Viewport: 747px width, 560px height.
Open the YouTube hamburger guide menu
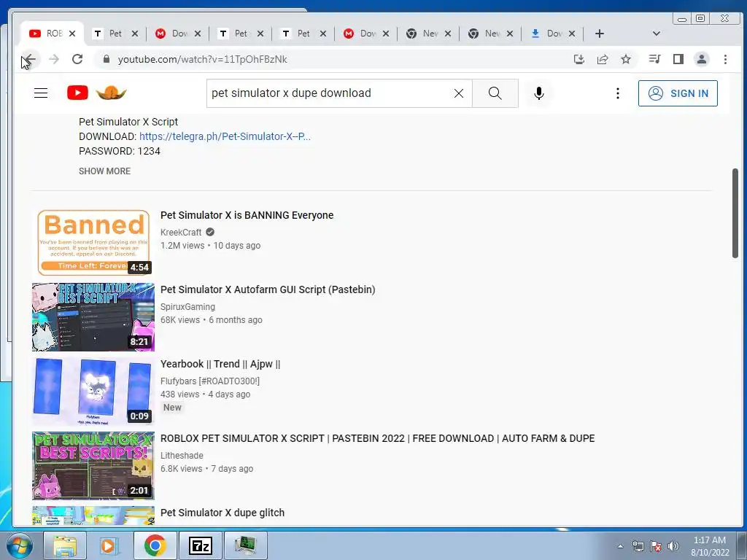pyautogui.click(x=41, y=93)
